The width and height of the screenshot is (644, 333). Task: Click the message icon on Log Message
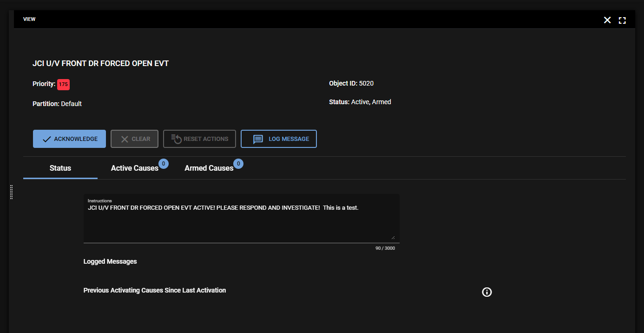pyautogui.click(x=258, y=139)
